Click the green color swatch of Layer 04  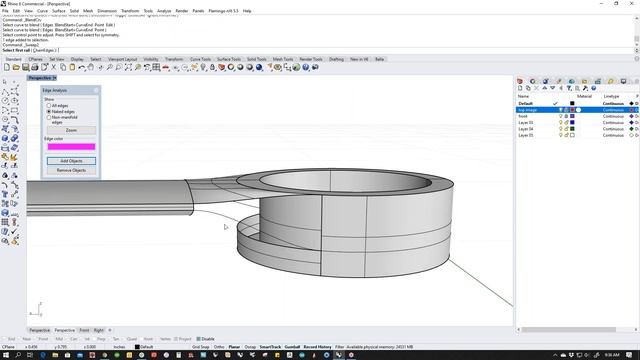coord(572,129)
